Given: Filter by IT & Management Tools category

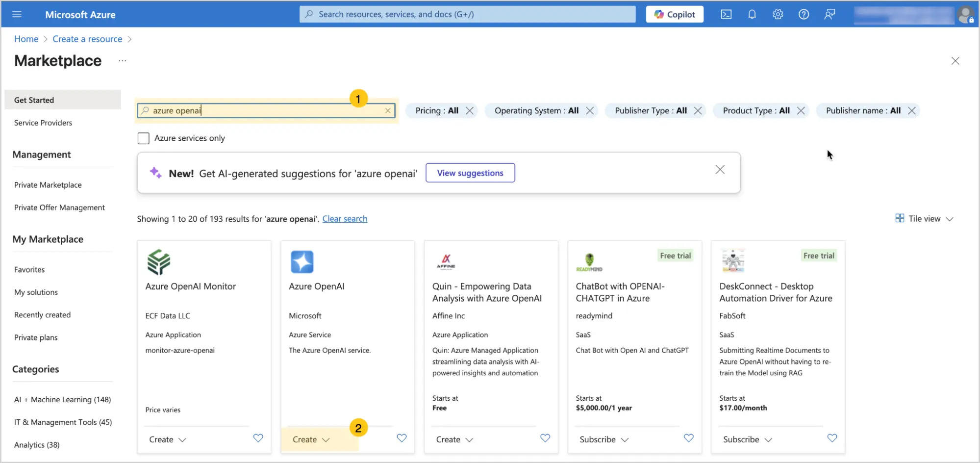Looking at the screenshot, I should click(63, 422).
